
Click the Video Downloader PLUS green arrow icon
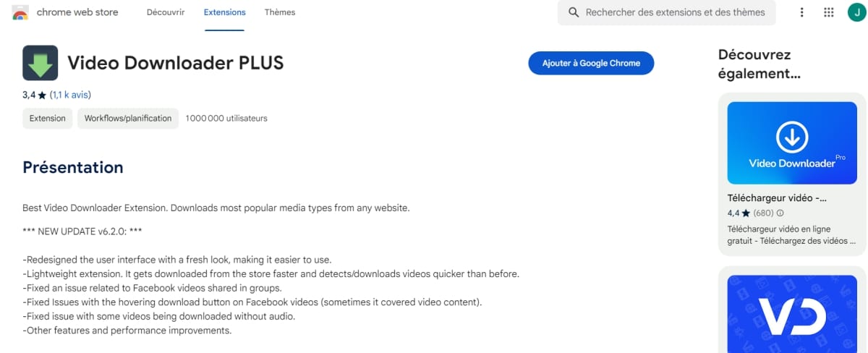click(x=41, y=63)
